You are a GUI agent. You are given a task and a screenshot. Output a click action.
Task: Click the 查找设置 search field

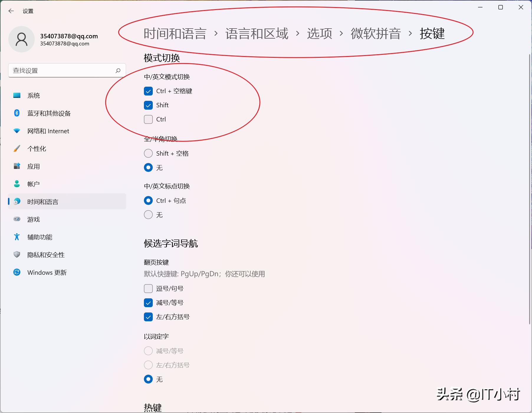67,70
